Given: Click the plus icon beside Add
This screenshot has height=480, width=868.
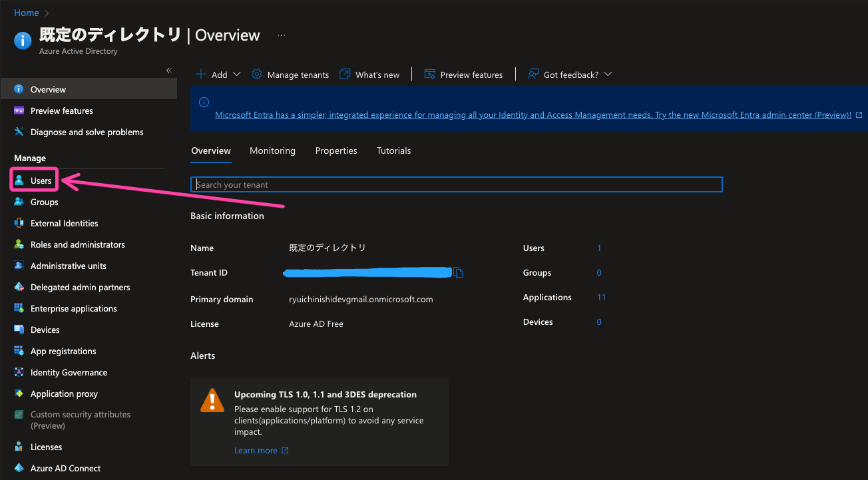Looking at the screenshot, I should click(201, 74).
